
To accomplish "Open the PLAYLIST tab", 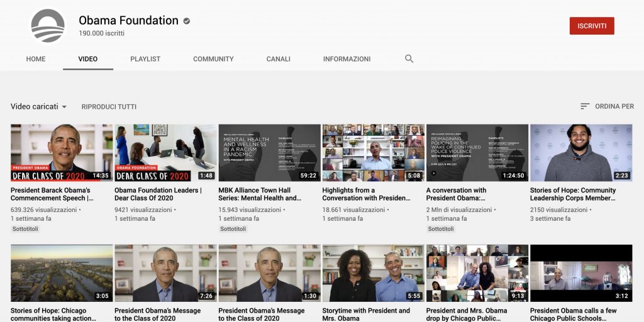I will click(145, 59).
